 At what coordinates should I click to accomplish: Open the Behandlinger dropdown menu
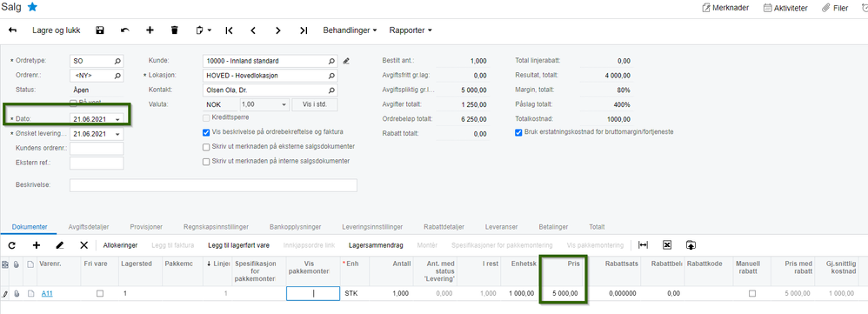click(x=350, y=30)
